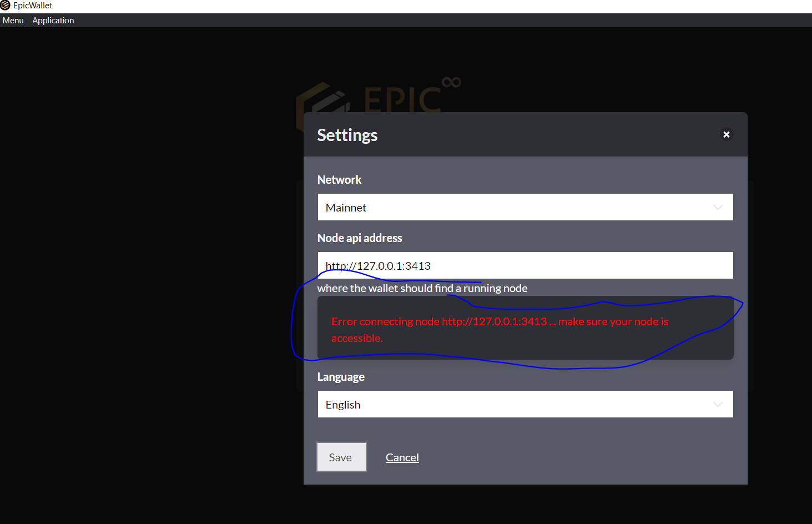This screenshot has height=524, width=812.
Task: Open the Menu item in the menu bar
Action: (13, 20)
